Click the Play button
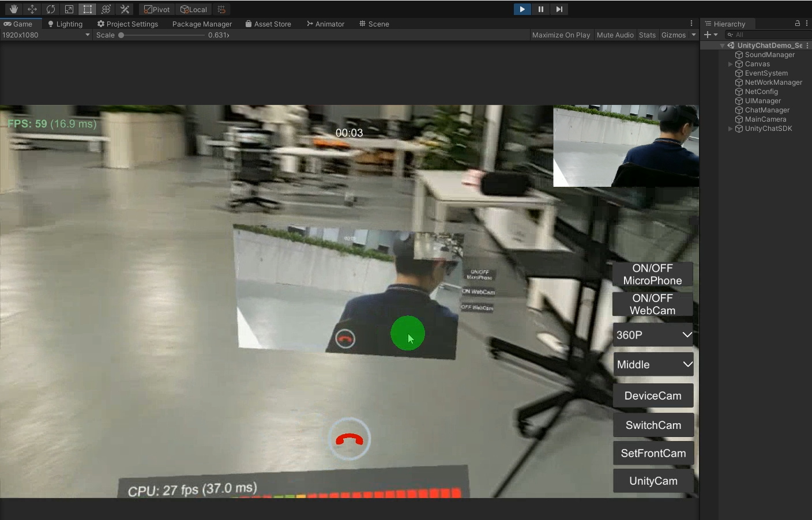 click(522, 9)
